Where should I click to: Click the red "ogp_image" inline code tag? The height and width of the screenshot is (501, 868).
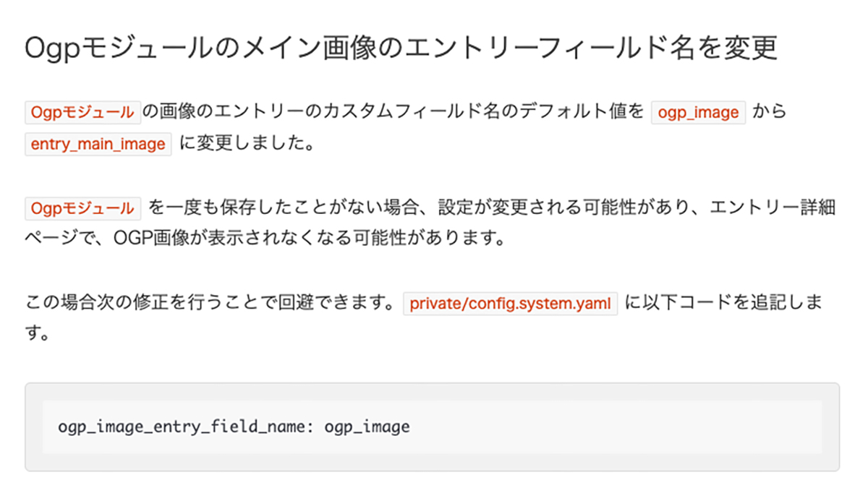tap(698, 113)
